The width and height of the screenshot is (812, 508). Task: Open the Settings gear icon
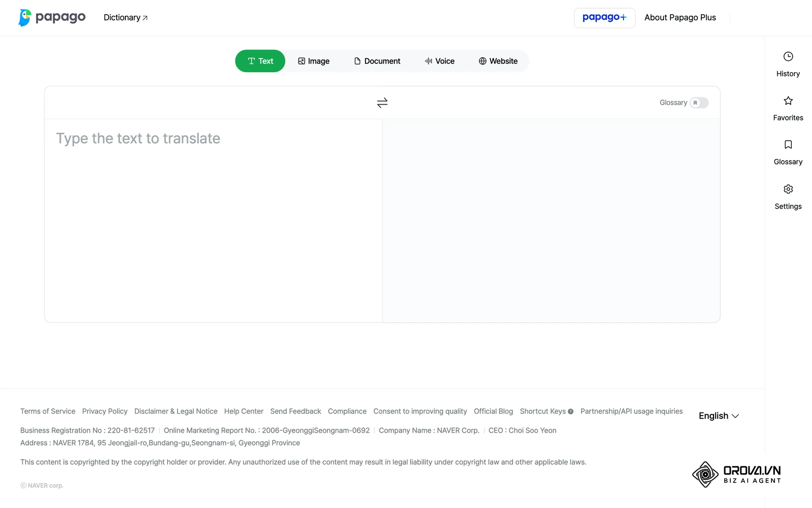coord(788,189)
